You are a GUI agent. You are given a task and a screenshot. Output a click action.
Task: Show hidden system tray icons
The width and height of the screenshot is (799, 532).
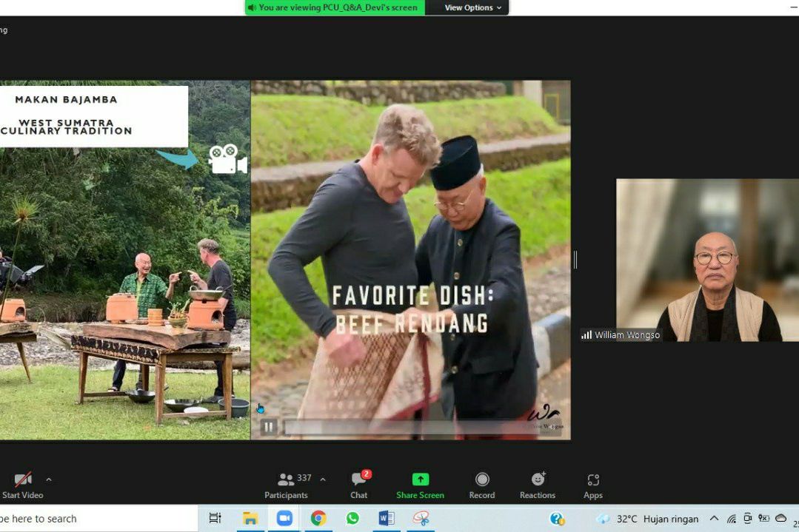714,518
